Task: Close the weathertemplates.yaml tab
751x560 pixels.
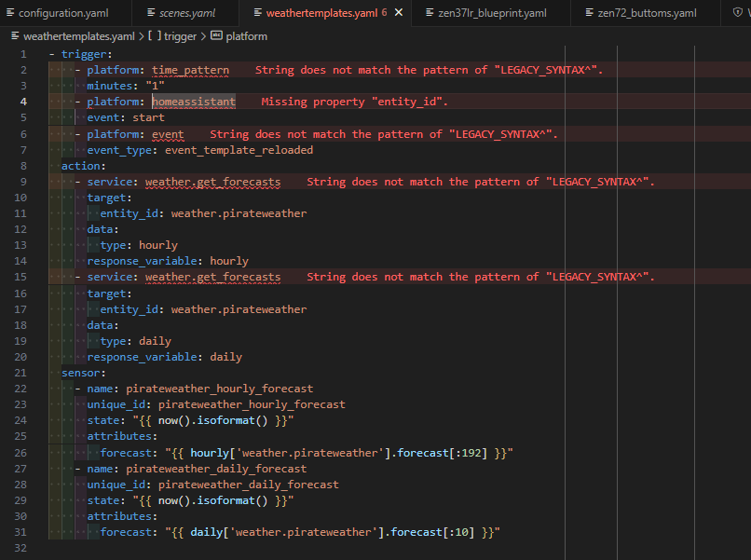Action: pos(399,13)
